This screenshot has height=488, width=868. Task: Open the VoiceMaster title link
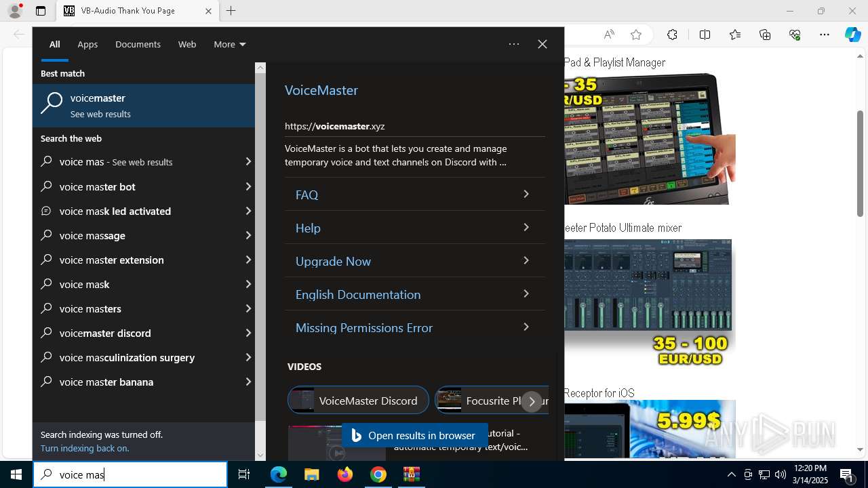(x=321, y=90)
